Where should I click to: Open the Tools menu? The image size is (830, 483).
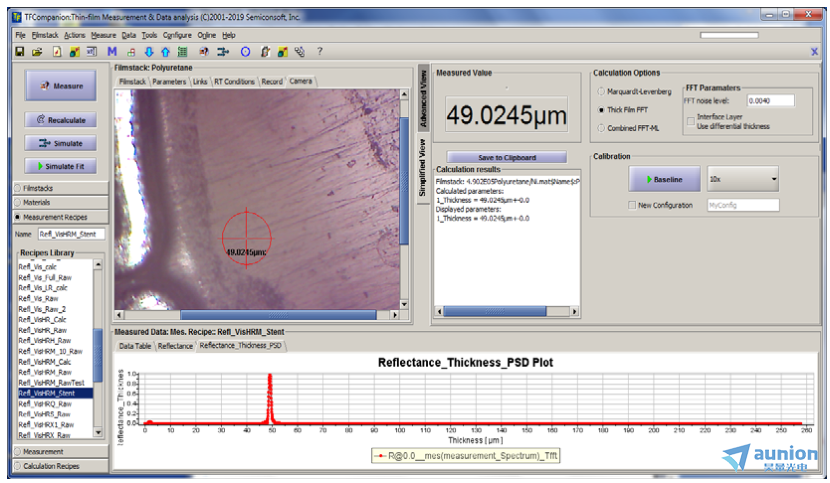149,35
